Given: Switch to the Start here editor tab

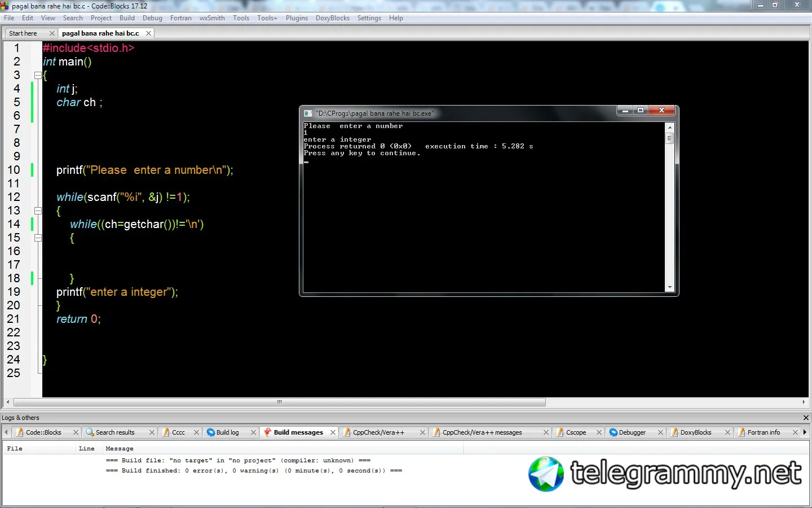Looking at the screenshot, I should 23,33.
